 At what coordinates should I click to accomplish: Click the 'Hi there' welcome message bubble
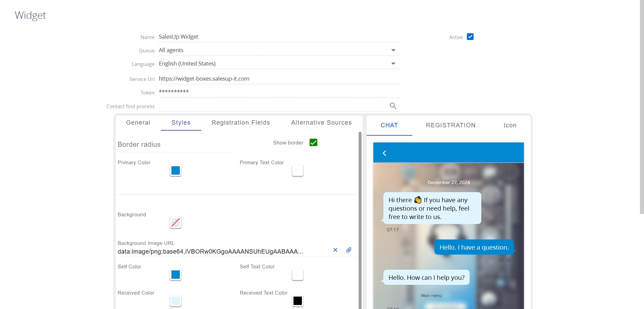pyautogui.click(x=432, y=208)
